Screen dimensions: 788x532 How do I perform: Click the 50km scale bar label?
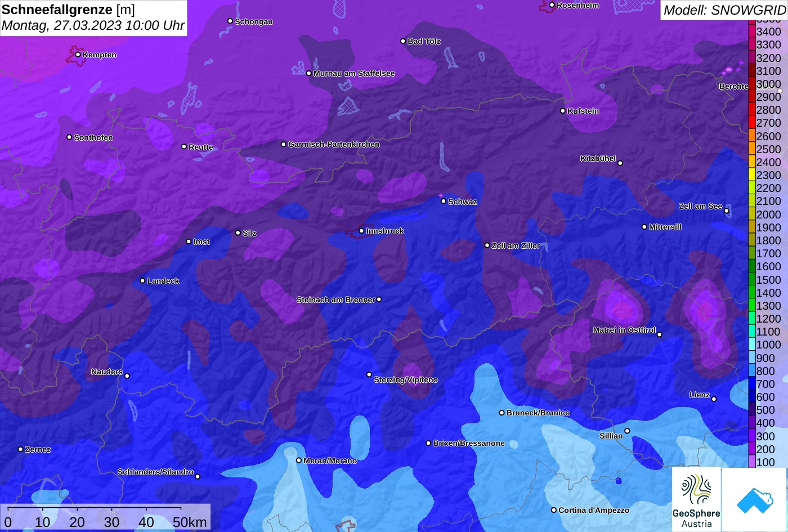click(190, 522)
